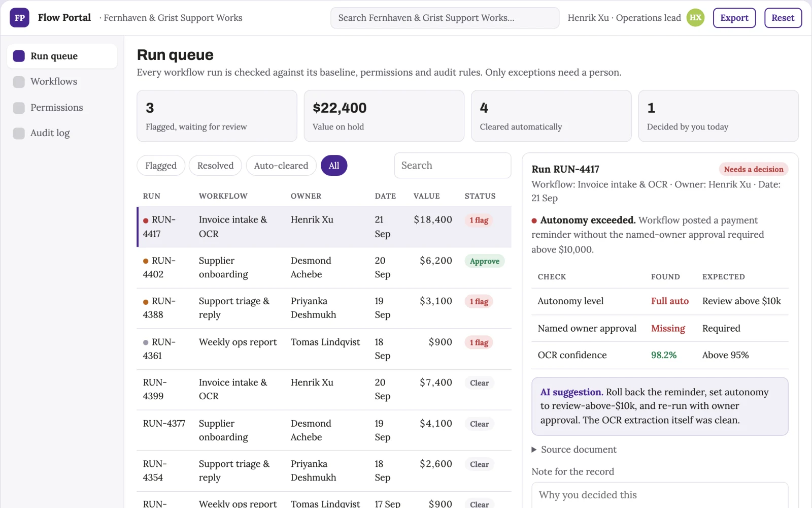The width and height of the screenshot is (812, 508).
Task: Click the Run queue sidebar icon
Action: (19, 56)
